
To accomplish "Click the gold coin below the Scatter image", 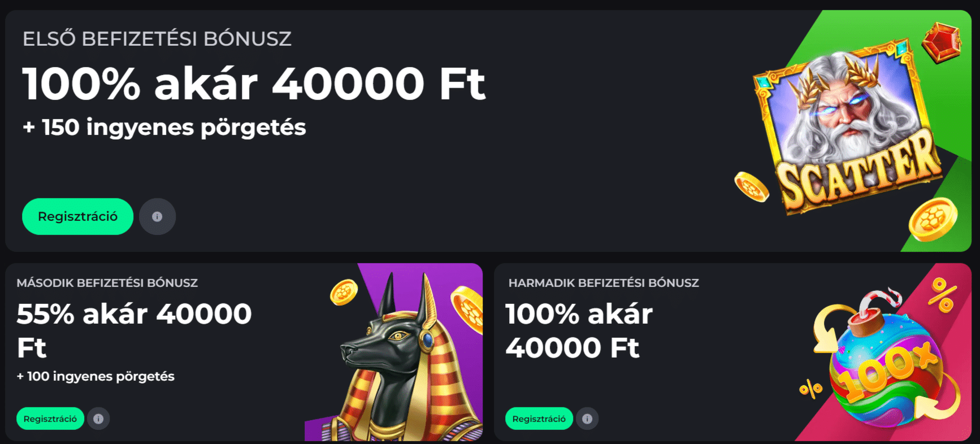I will pos(933,220).
